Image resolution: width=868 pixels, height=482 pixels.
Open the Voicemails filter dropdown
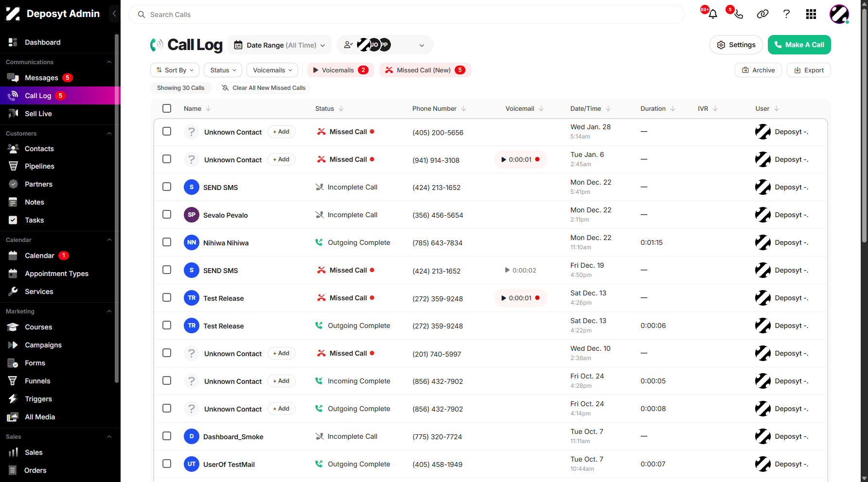tap(272, 70)
